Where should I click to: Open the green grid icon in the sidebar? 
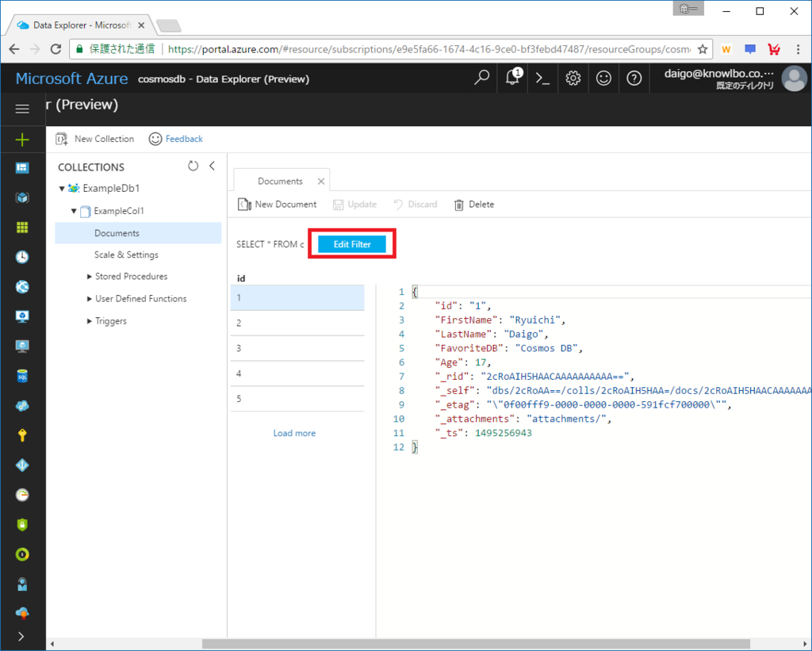tap(22, 228)
